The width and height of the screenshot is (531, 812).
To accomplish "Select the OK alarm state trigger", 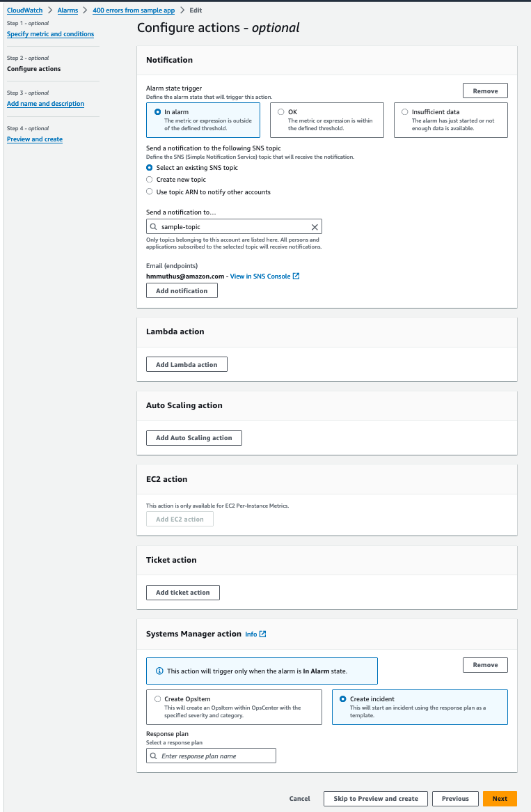I will (x=281, y=111).
